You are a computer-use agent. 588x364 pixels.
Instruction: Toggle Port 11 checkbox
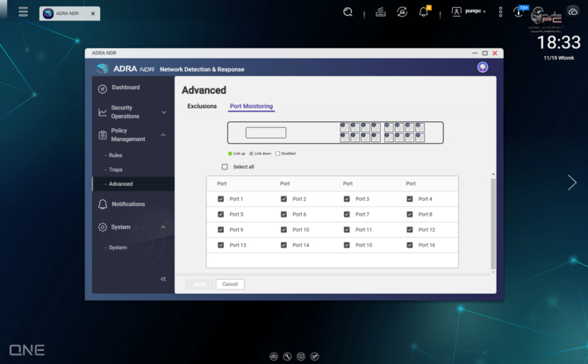click(x=347, y=230)
